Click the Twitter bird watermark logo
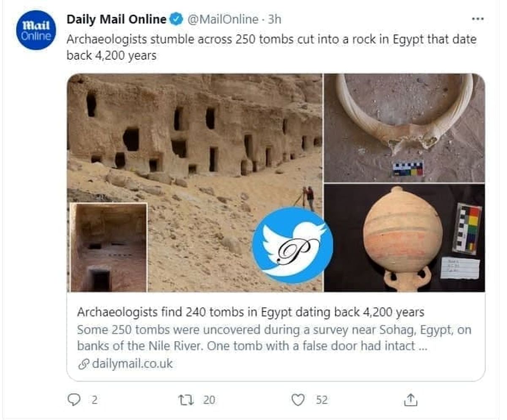 click(292, 245)
